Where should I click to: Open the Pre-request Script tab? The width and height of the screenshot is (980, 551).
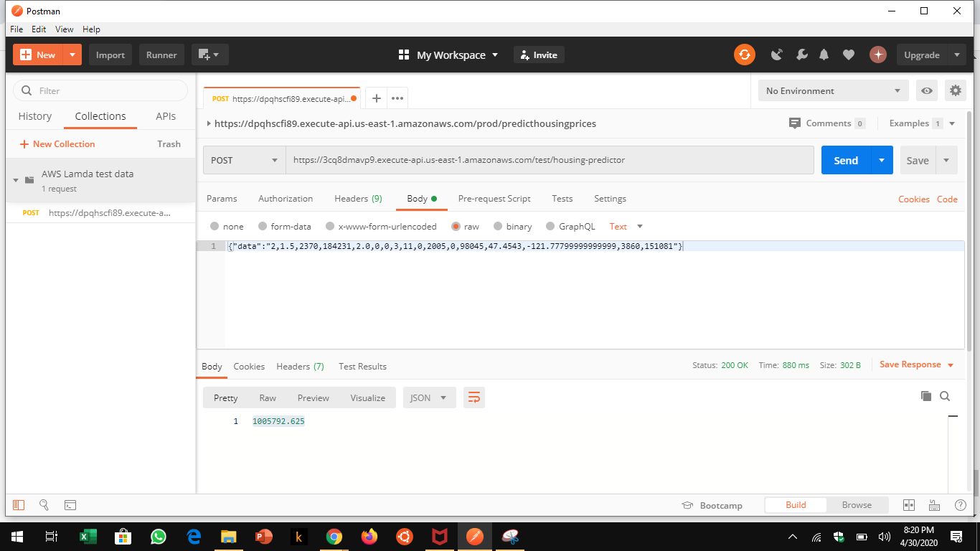[494, 199]
